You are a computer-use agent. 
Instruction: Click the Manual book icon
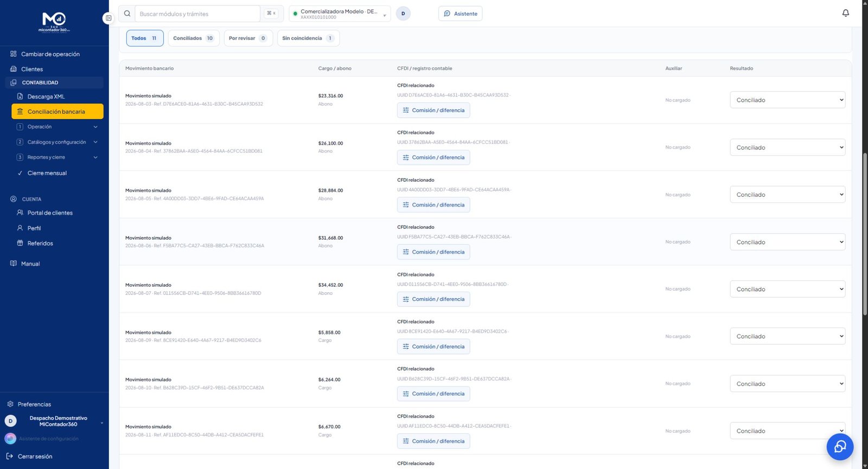pyautogui.click(x=13, y=264)
